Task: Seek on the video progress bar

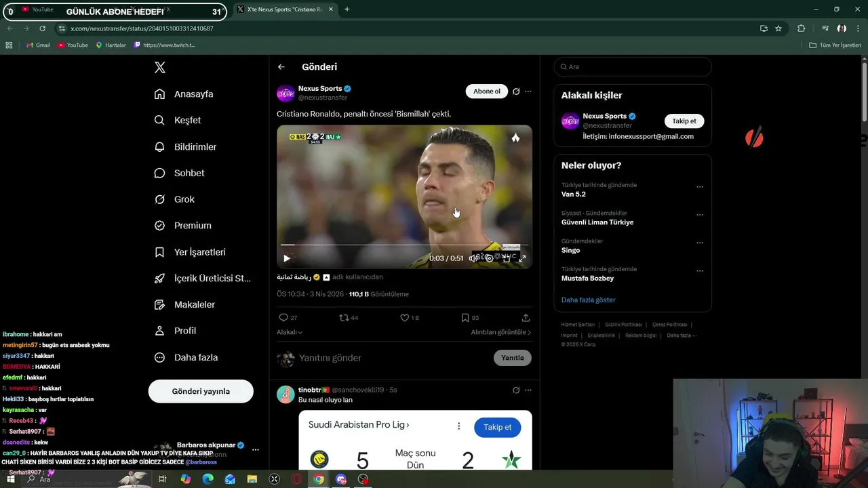Action: pos(404,245)
